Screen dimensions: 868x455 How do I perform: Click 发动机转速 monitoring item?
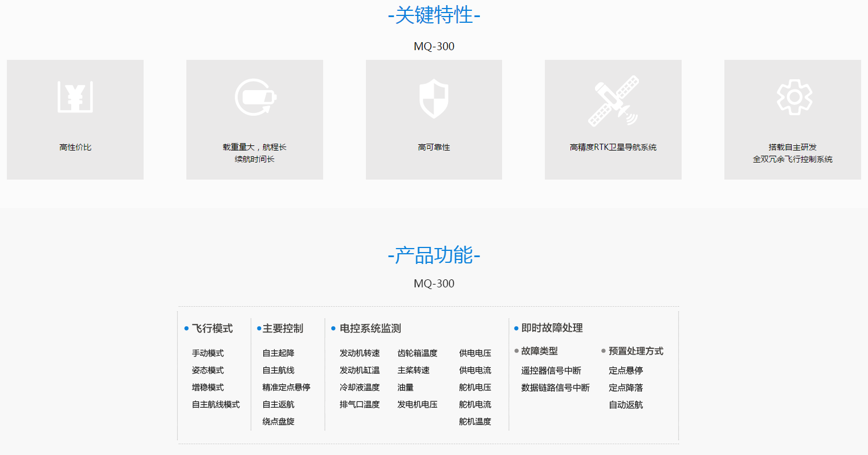point(360,354)
